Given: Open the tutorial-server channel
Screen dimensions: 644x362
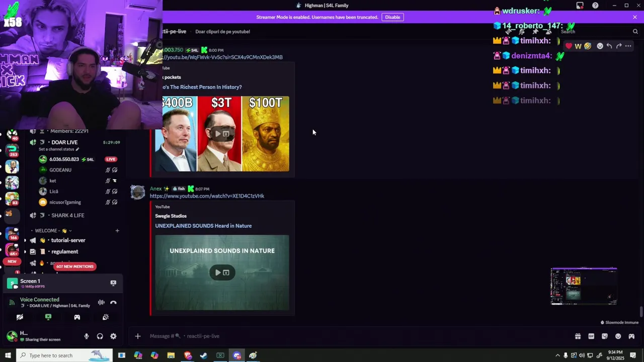Looking at the screenshot, I should [68, 240].
